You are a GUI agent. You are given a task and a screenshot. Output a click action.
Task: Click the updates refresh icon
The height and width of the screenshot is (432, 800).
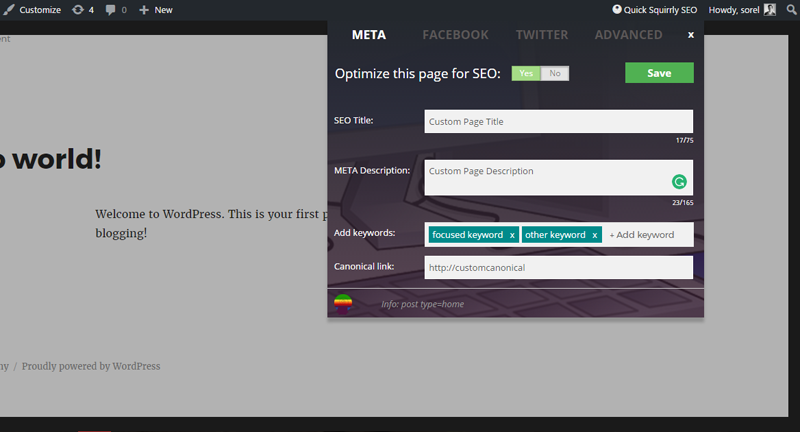(78, 10)
